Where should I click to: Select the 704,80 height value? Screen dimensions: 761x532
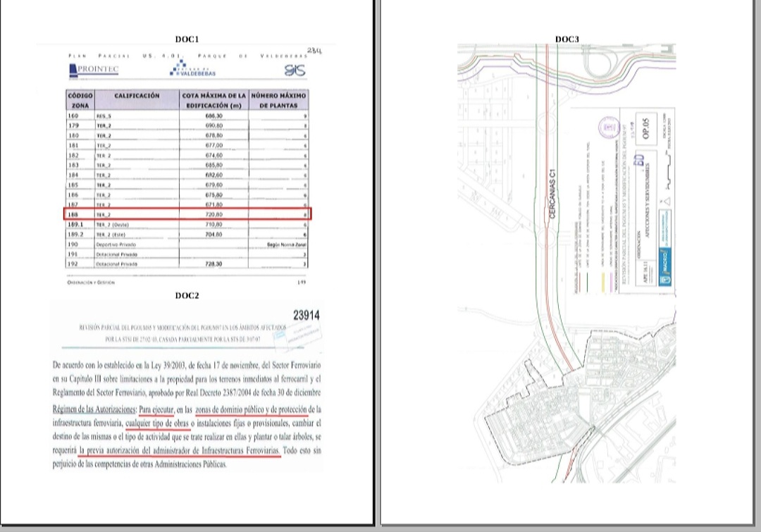point(214,234)
